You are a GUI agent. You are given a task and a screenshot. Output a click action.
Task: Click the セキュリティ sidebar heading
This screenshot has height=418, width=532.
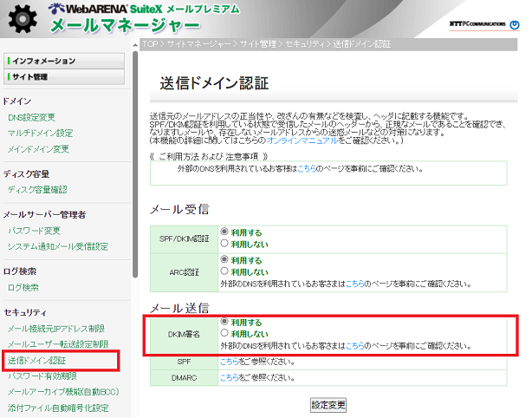[x=25, y=312]
